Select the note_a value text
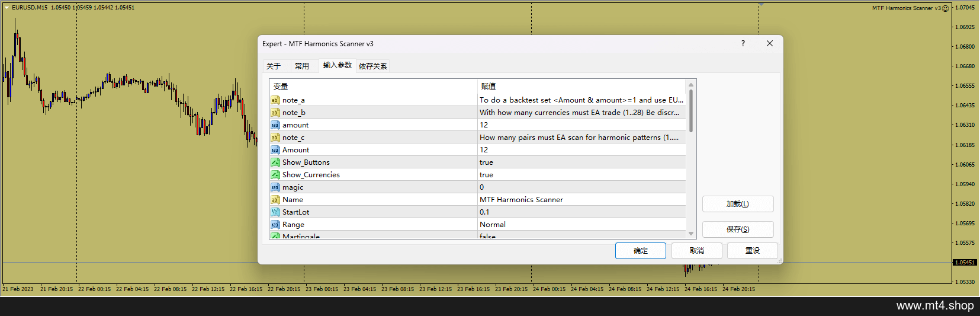 [581, 100]
